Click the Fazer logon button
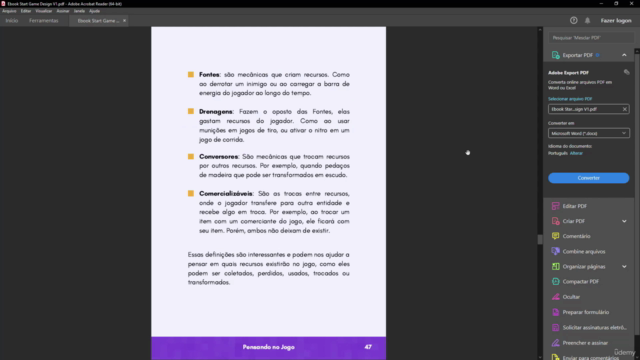Image resolution: width=640 pixels, height=360 pixels. [616, 20]
